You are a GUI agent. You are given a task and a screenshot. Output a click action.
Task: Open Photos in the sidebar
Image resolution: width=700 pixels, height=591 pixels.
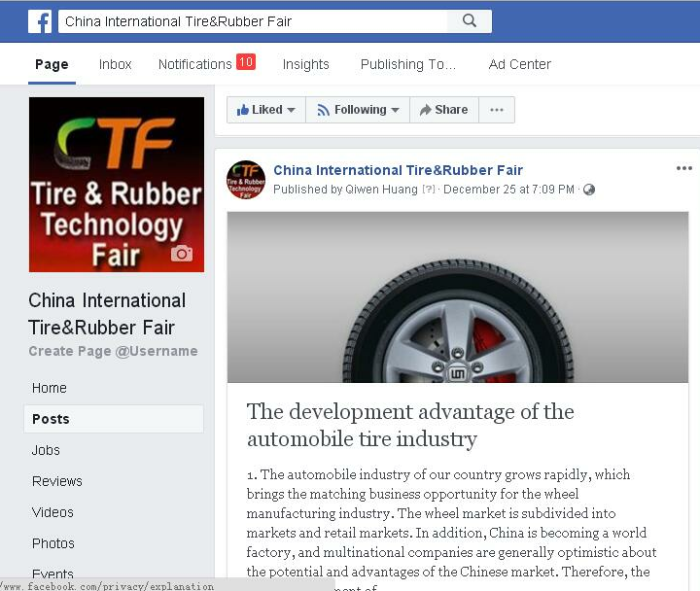pos(53,543)
